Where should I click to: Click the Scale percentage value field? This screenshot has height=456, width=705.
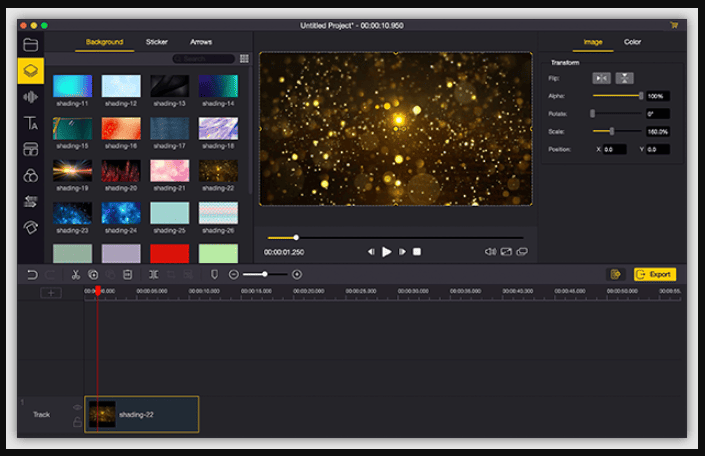(658, 131)
